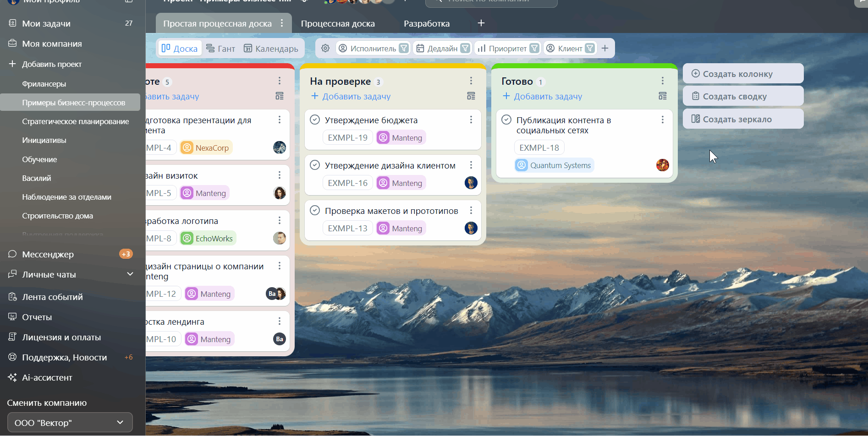The height and width of the screenshot is (436, 868).
Task: Switch to the Разработка tab
Action: pos(426,24)
